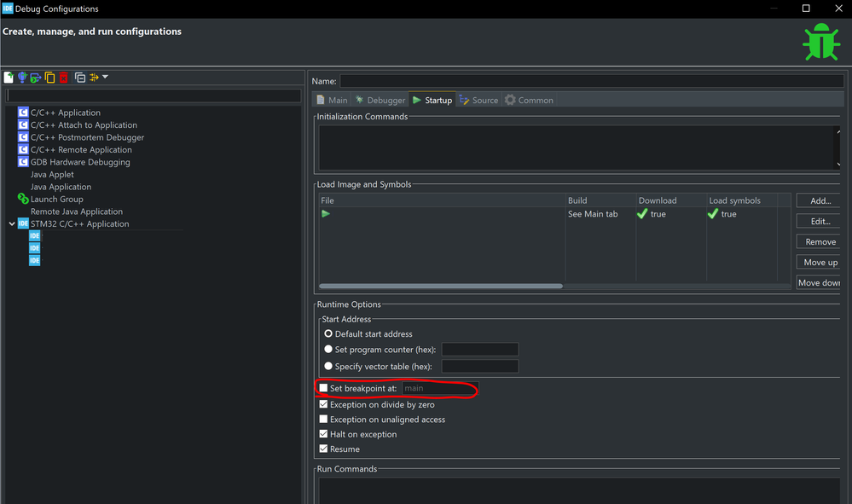Select the Java Applet entry
The width and height of the screenshot is (852, 504).
point(52,174)
